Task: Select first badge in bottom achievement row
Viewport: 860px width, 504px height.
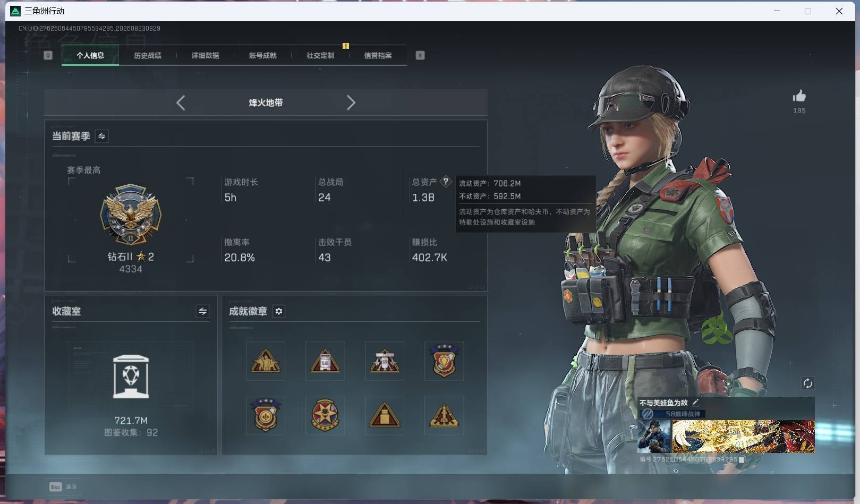Action: (266, 415)
